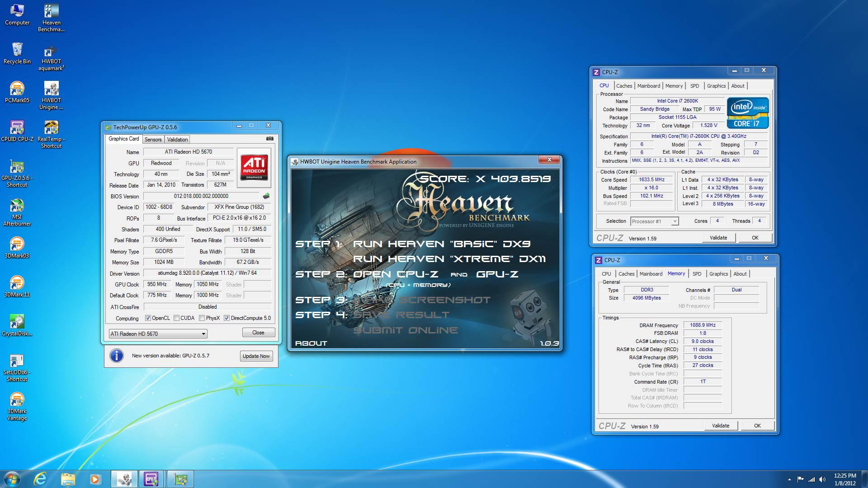Open ATI Radeon HD 5670 card dropdown
Image resolution: width=868 pixels, height=488 pixels.
[x=158, y=333]
